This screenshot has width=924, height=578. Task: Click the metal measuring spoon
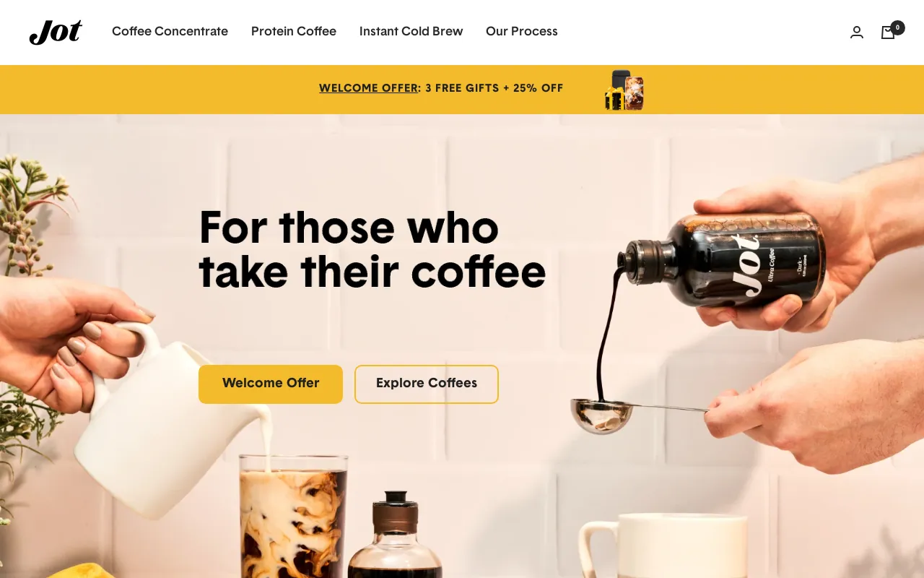[x=635, y=413]
